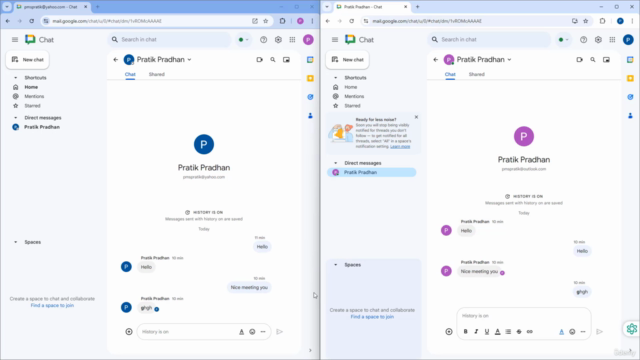
Task: Go back arrow in left window chat header
Action: click(116, 60)
